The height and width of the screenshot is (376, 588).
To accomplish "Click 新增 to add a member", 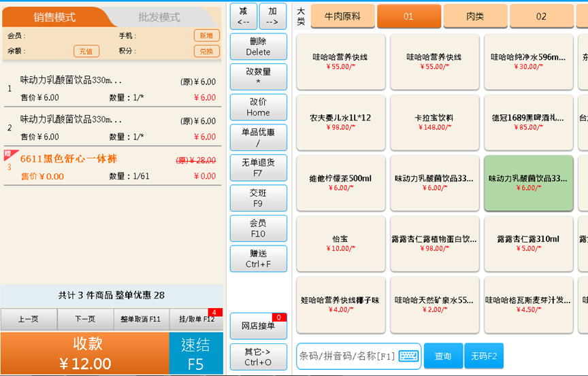I will 207,35.
